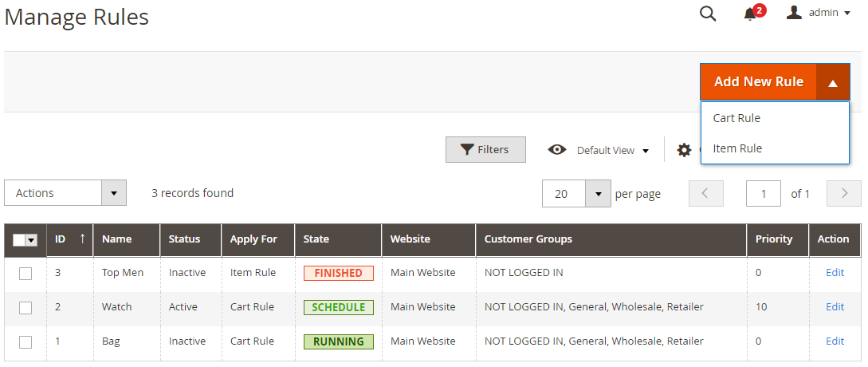Select the Watch rule checkbox
The height and width of the screenshot is (367, 868).
click(x=26, y=307)
